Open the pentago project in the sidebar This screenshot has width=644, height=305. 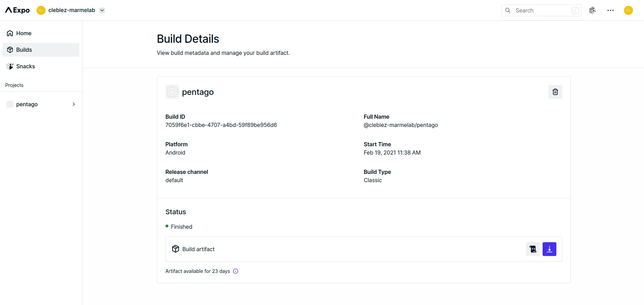click(x=27, y=104)
